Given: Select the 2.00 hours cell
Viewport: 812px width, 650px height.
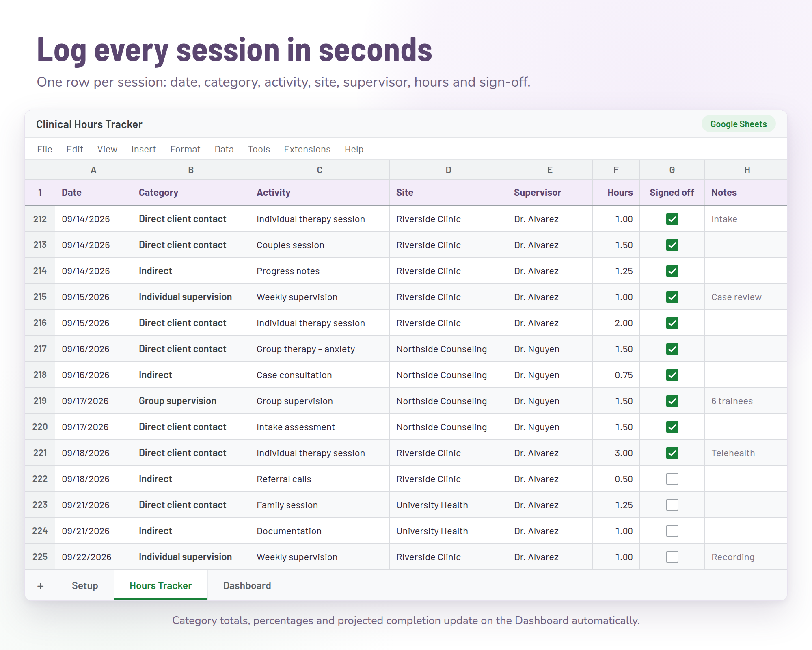Looking at the screenshot, I should pyautogui.click(x=616, y=323).
